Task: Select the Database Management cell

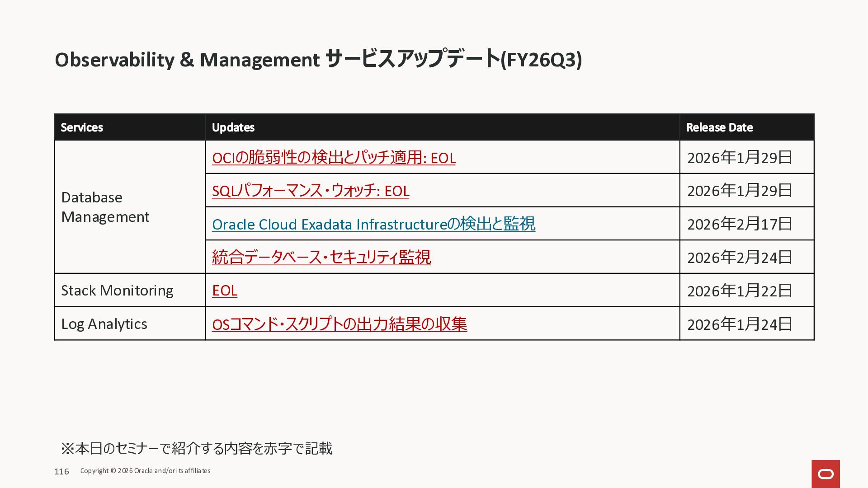Action: (105, 207)
